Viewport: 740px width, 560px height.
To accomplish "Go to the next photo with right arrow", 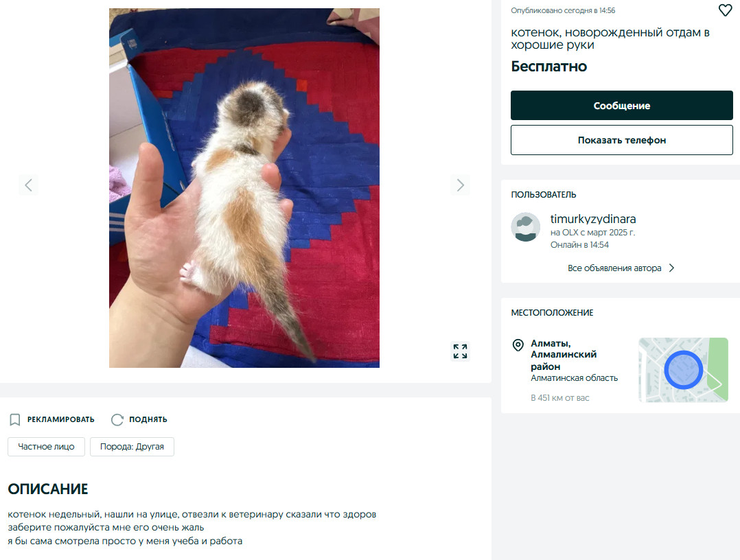I will click(460, 185).
